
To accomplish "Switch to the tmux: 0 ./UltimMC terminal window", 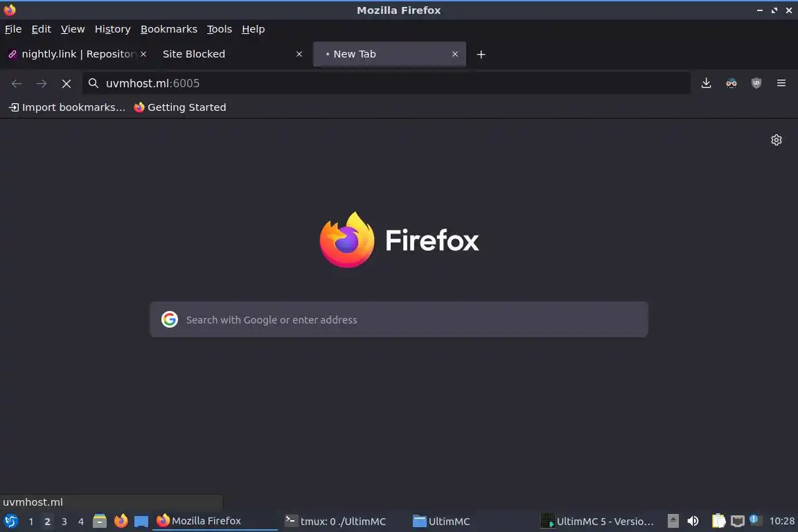I will point(343,521).
